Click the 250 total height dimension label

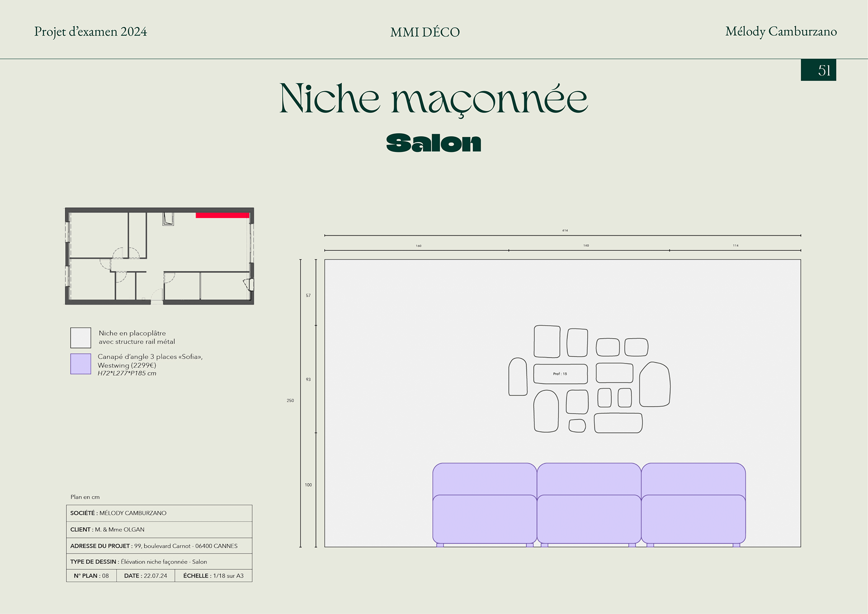(290, 401)
